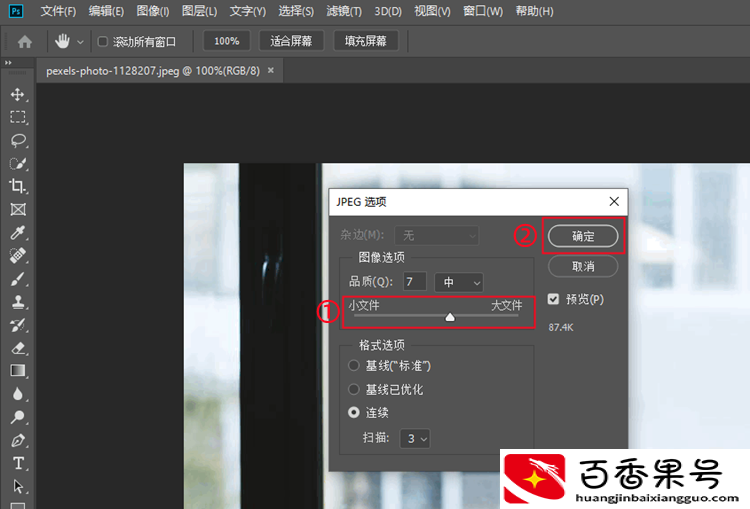Select the Clone Stamp tool

(x=18, y=302)
